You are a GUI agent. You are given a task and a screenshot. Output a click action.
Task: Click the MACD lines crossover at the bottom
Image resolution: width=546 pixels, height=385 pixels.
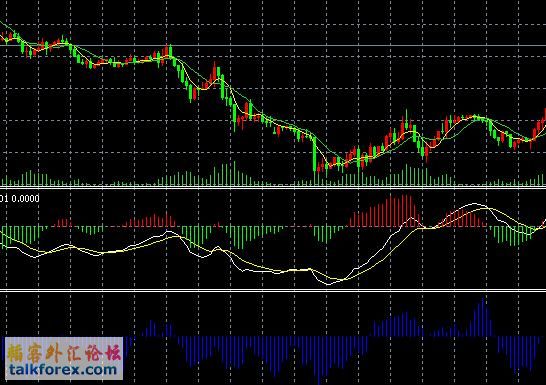(343, 279)
